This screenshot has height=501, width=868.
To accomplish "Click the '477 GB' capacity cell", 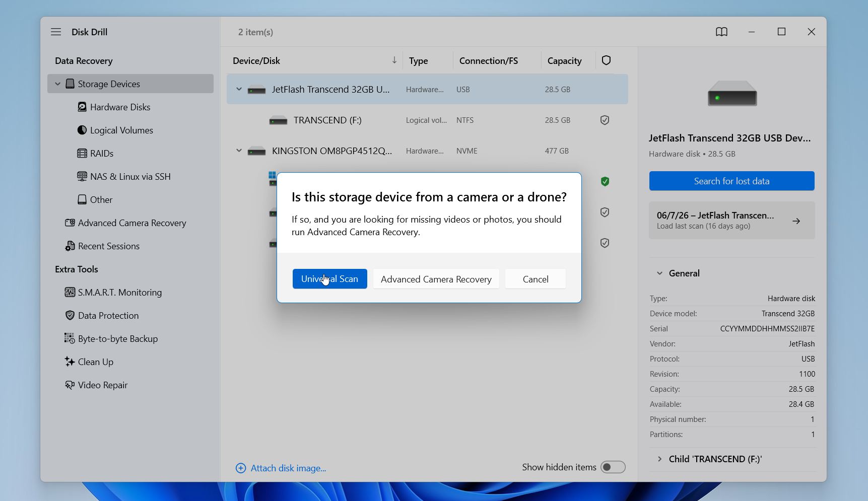I will point(557,151).
